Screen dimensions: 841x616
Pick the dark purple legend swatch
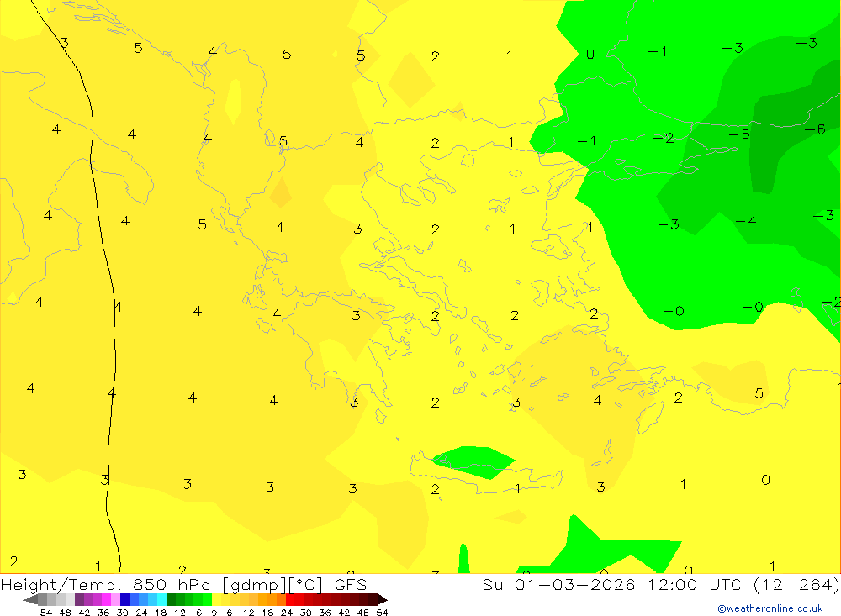coord(79,600)
